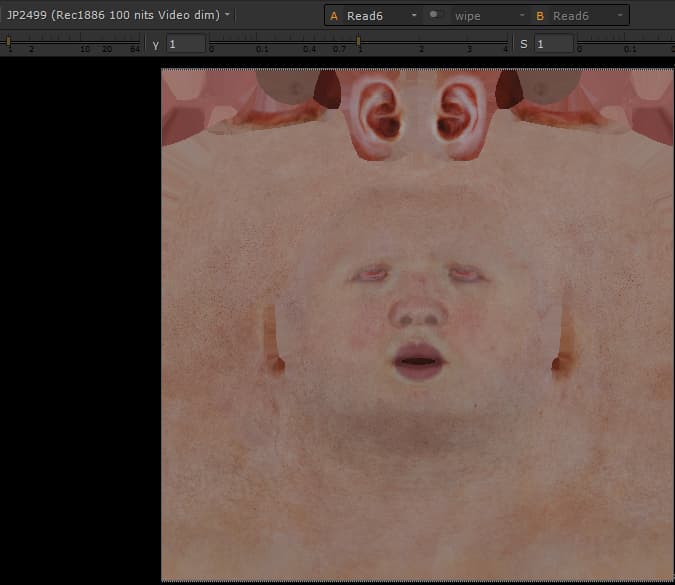
Task: Click the B input label icon
Action: (540, 16)
